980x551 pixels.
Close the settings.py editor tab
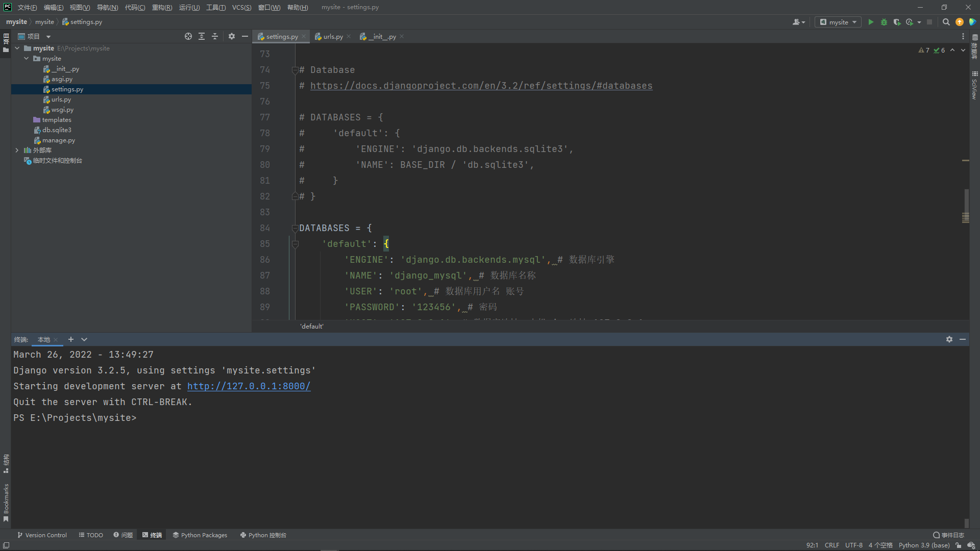[x=304, y=36]
